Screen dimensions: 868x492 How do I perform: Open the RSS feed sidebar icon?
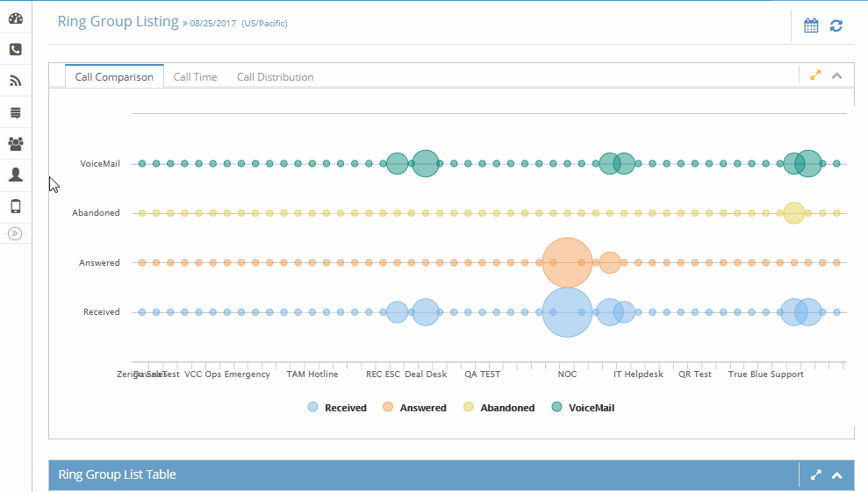click(16, 81)
